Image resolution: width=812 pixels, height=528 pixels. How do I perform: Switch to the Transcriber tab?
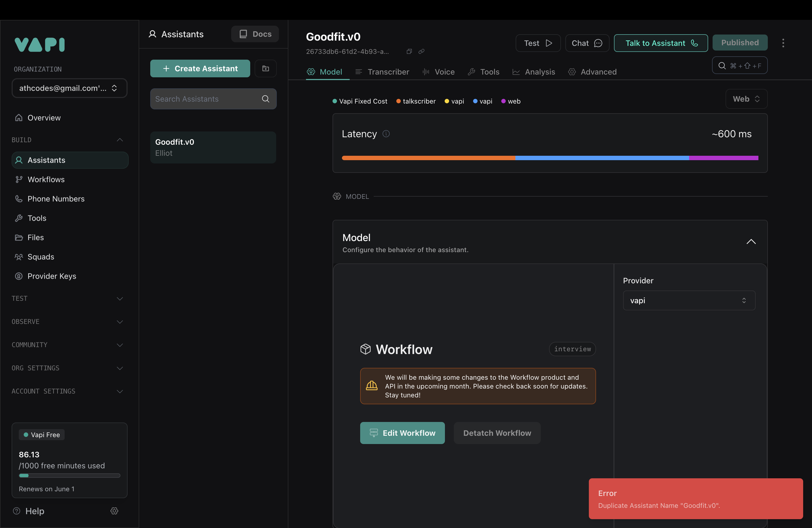[x=382, y=72]
